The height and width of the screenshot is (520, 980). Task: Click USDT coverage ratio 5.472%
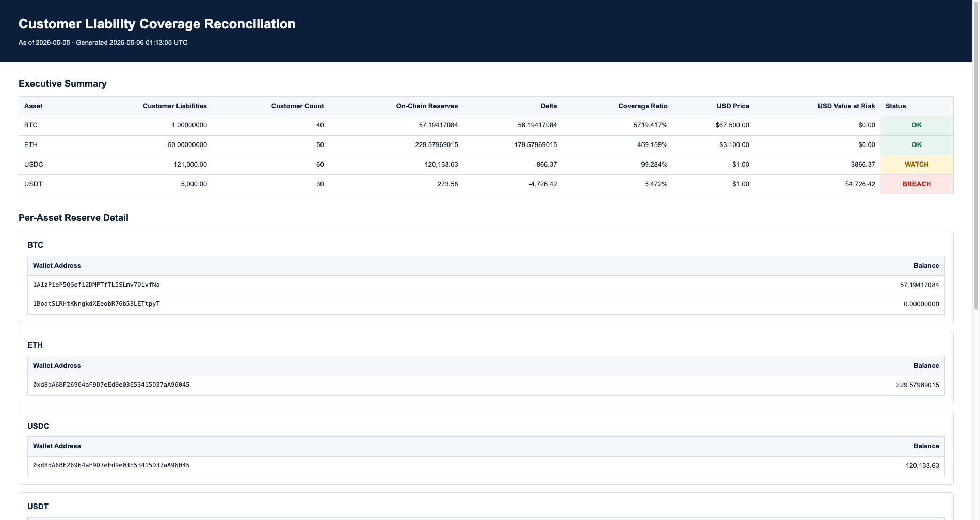pos(656,184)
